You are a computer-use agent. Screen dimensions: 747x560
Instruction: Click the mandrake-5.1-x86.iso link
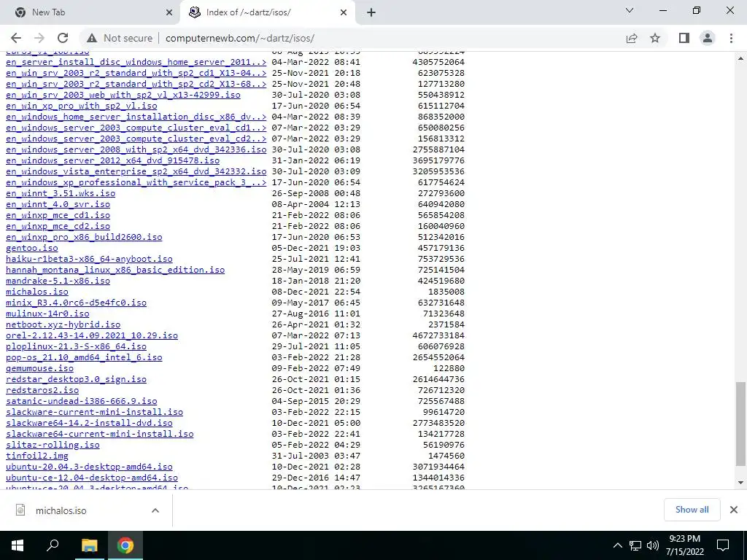58,281
